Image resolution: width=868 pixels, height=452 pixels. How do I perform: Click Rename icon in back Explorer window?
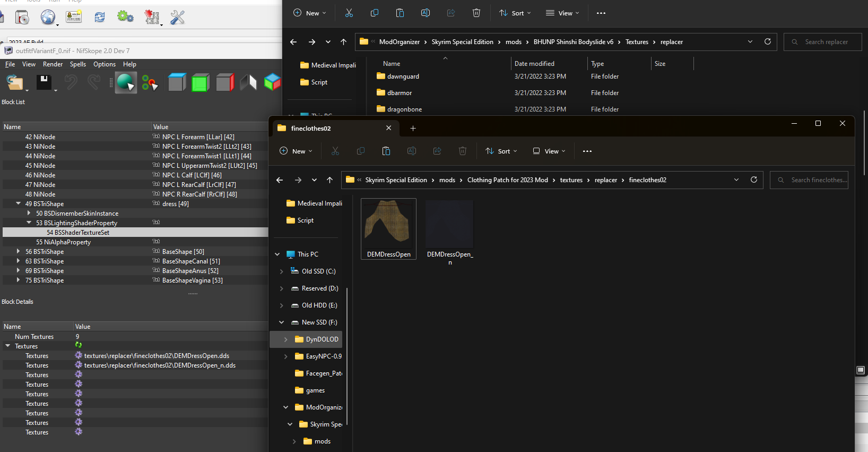[426, 13]
